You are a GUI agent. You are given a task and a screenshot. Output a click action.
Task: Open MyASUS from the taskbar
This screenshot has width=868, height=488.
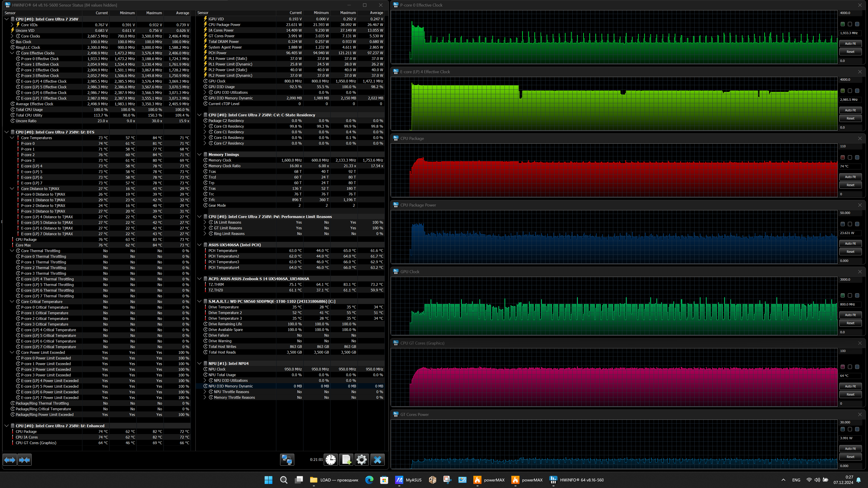(408, 480)
